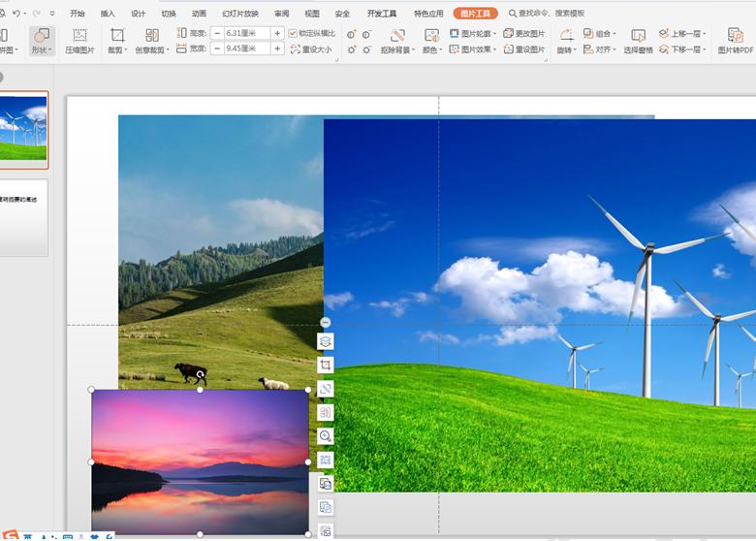
Task: Click 重设图片 reset picture button
Action: point(523,49)
